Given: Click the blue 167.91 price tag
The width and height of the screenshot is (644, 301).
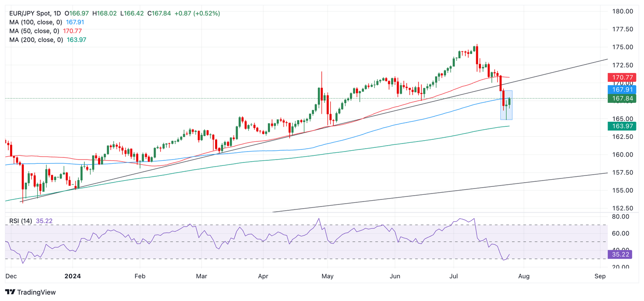Looking at the screenshot, I should click(x=621, y=89).
